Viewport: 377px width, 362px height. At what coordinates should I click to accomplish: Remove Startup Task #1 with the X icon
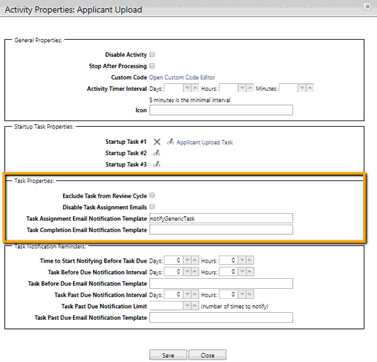157,142
